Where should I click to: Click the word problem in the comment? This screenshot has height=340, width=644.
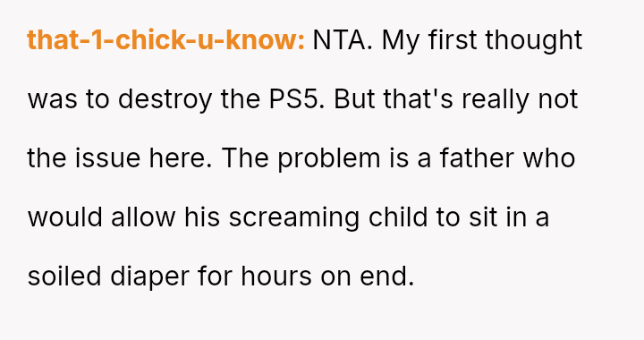pyautogui.click(x=328, y=159)
